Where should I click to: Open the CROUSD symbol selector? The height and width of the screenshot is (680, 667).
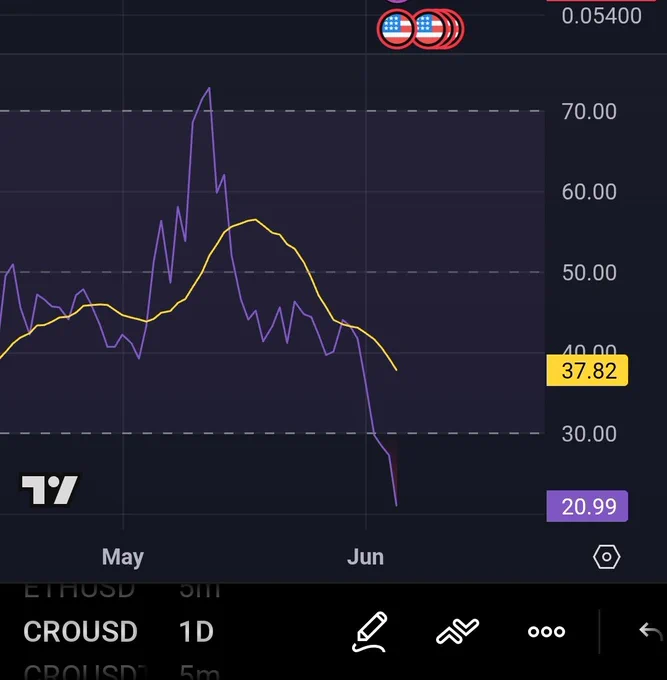tap(80, 631)
